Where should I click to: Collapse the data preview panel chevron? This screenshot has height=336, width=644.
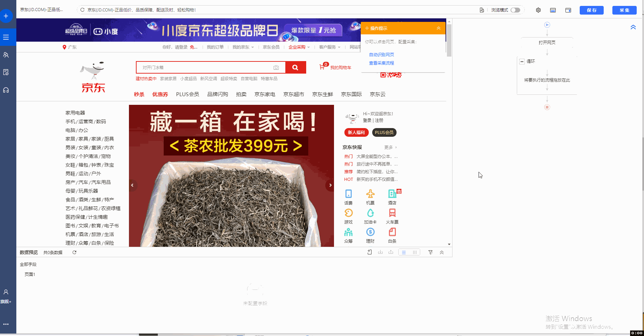[x=442, y=252]
